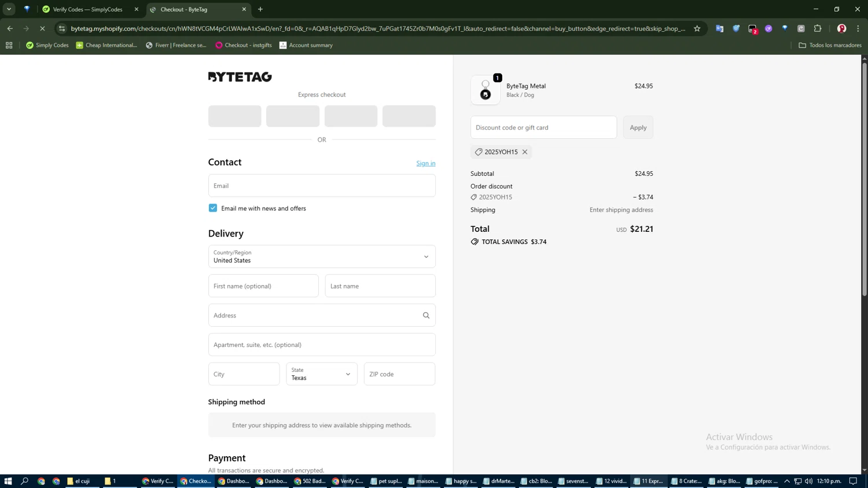Click the TOTAL SAVINGS tag icon
The width and height of the screenshot is (868, 488).
(x=475, y=242)
